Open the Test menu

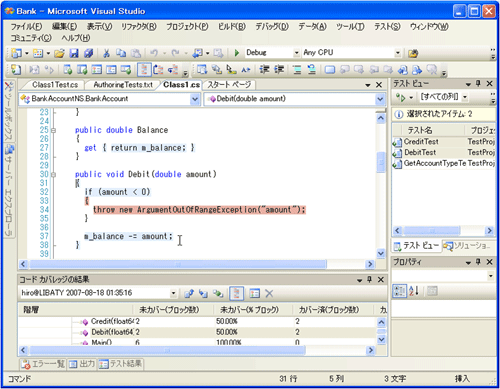[x=387, y=27]
